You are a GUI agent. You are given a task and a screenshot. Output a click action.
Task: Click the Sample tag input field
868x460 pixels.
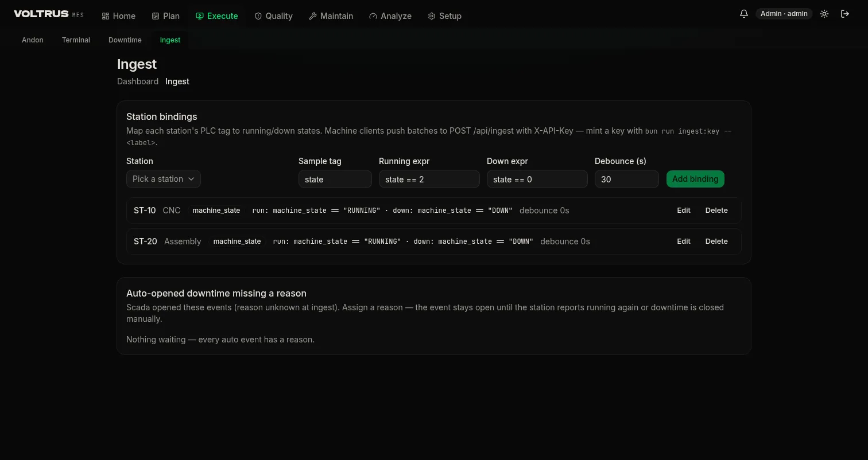click(x=335, y=179)
